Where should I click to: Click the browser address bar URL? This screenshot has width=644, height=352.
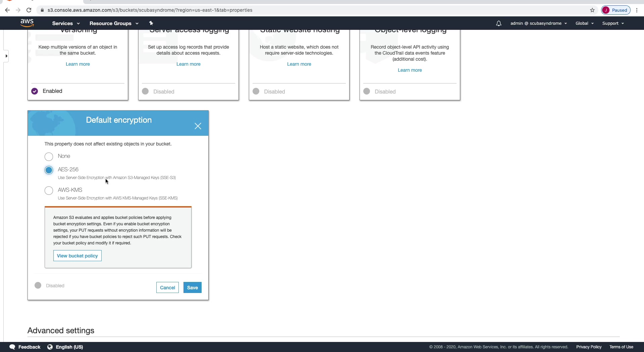tap(150, 10)
